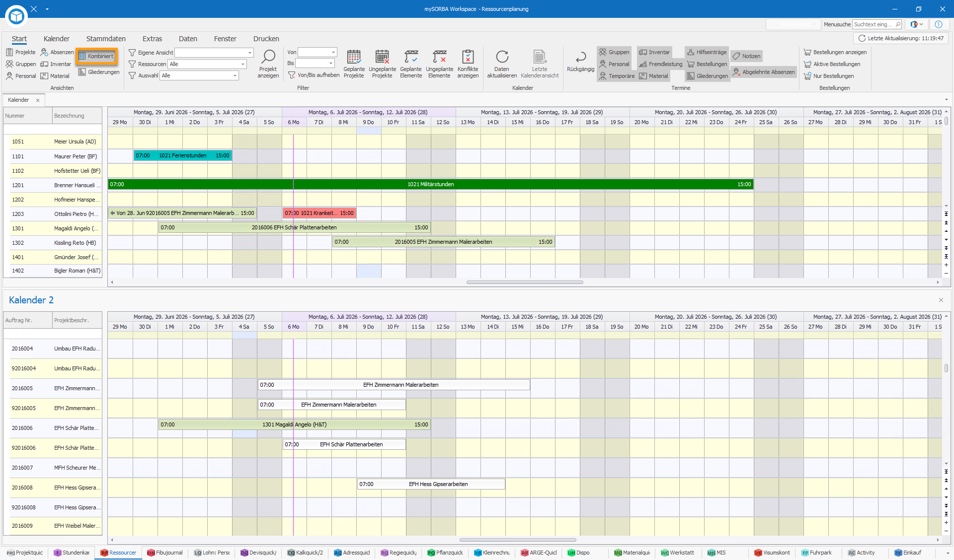The width and height of the screenshot is (954, 560).
Task: Toggle Abgelehnte Absenzen
Action: click(x=763, y=72)
